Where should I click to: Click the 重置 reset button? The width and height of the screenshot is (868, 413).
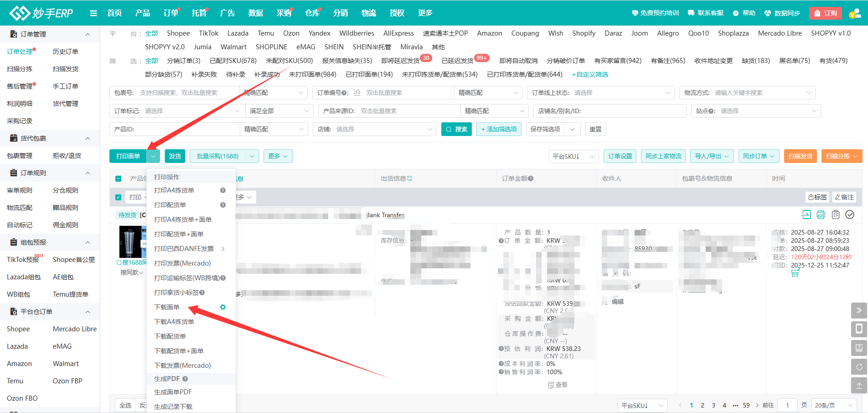(x=595, y=129)
